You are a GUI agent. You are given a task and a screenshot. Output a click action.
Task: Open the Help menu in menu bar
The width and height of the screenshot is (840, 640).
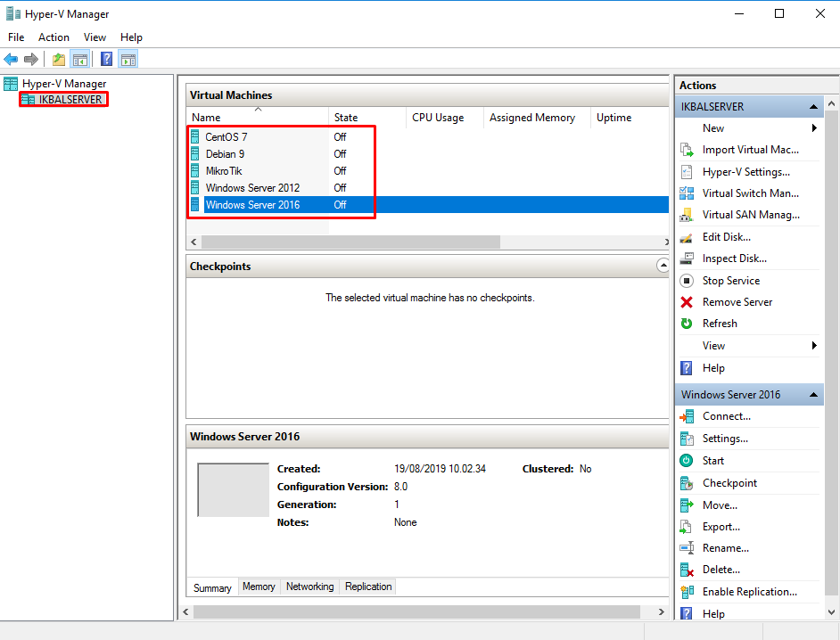(131, 37)
